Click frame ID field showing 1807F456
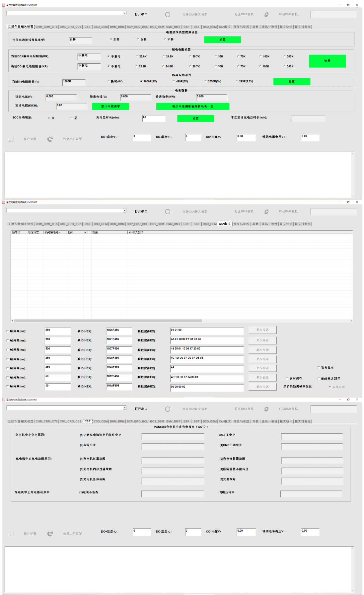The image size is (364, 595). 119,350
